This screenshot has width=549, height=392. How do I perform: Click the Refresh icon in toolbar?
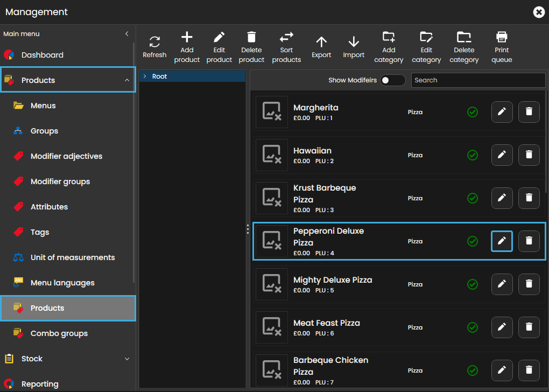point(154,42)
